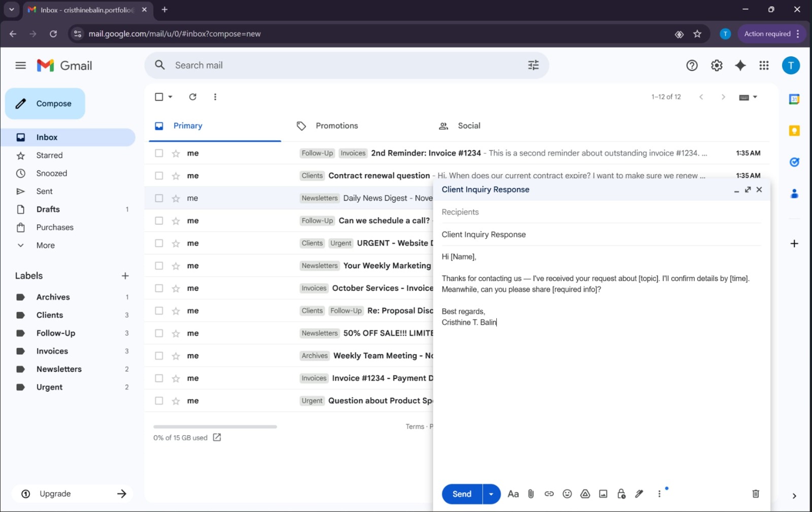Open the Drafts folder
This screenshot has height=512, width=812.
click(x=48, y=209)
